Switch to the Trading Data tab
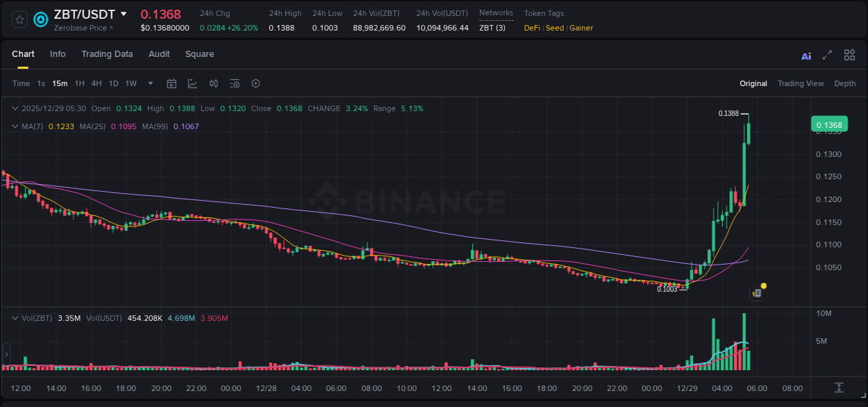 107,54
